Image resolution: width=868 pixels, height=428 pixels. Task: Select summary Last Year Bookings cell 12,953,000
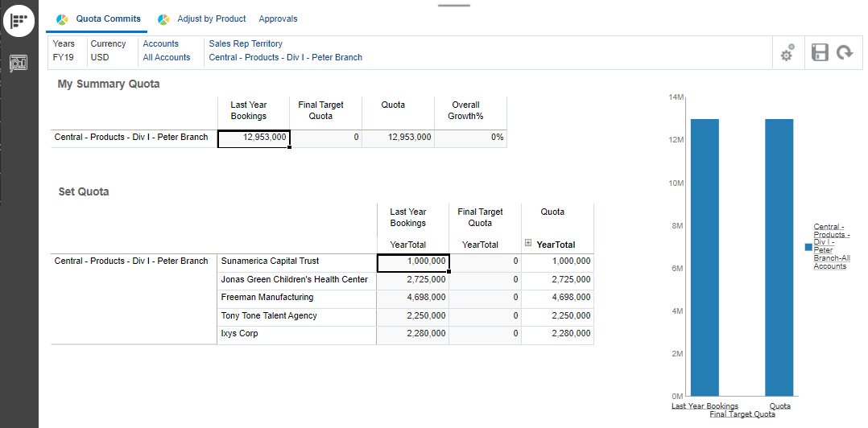pos(254,139)
